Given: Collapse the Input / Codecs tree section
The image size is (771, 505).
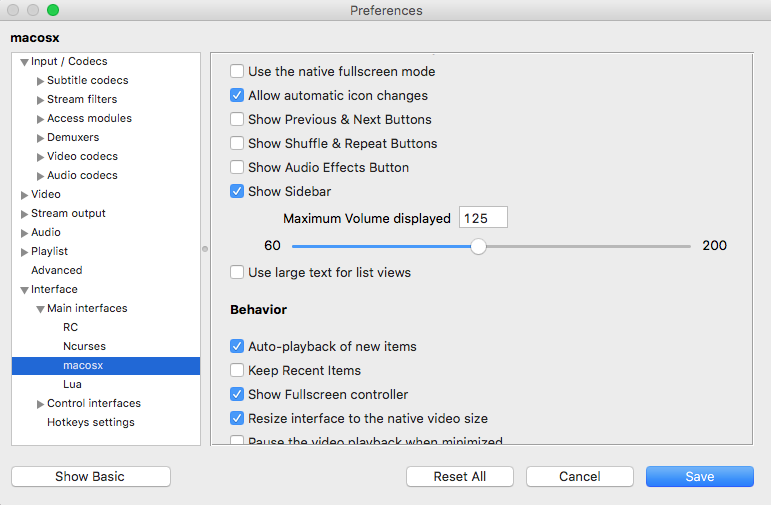Looking at the screenshot, I should pos(24,62).
